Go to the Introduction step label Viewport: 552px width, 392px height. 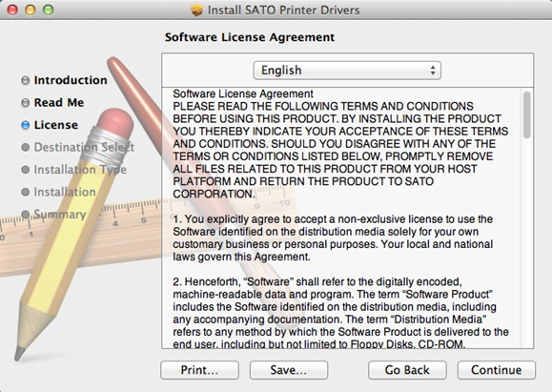coord(71,80)
